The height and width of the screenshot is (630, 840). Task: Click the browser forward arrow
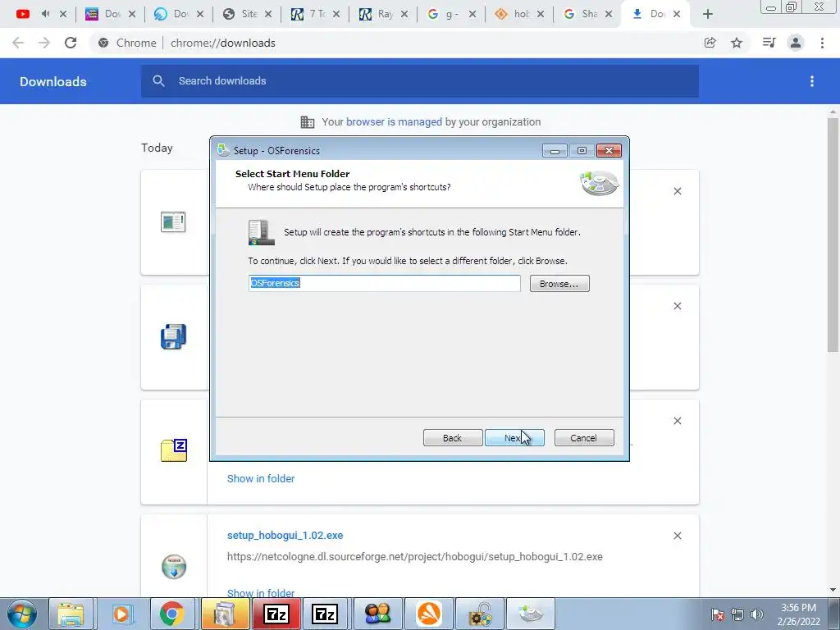coord(44,43)
